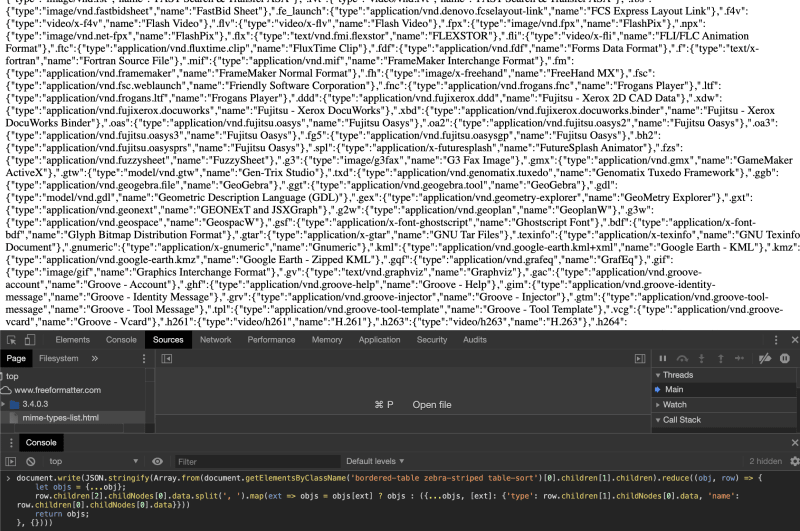The height and width of the screenshot is (531, 800).
Task: Open the console drawer three-dot menu
Action: point(11,443)
